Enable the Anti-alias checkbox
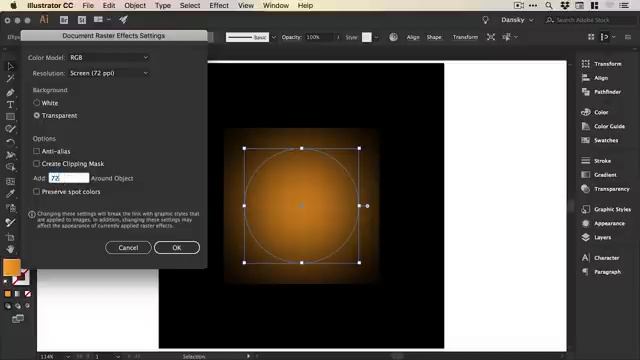Viewport: 640px width, 360px height. pyautogui.click(x=36, y=151)
